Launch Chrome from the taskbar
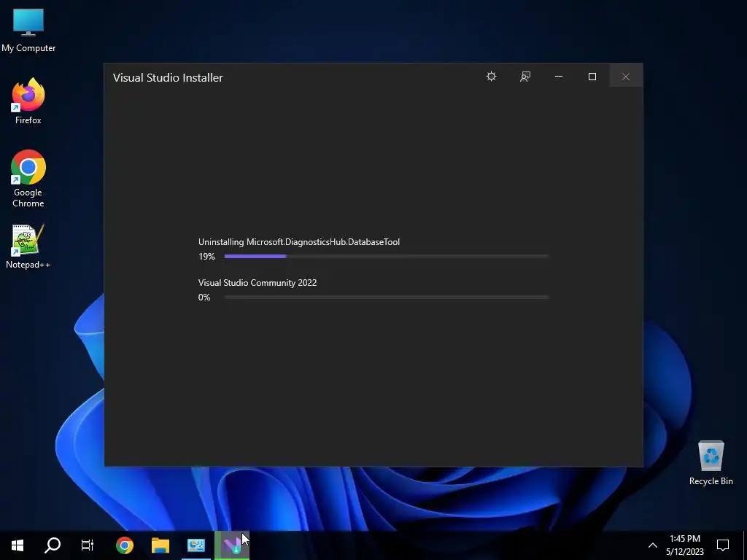The image size is (747, 560). [124, 545]
